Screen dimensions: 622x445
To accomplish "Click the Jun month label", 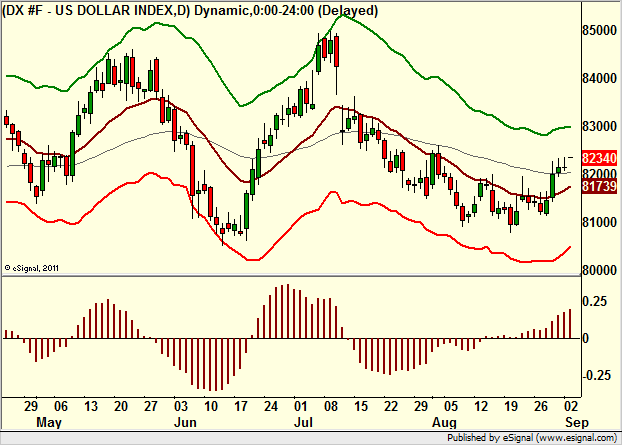I will click(x=185, y=422).
